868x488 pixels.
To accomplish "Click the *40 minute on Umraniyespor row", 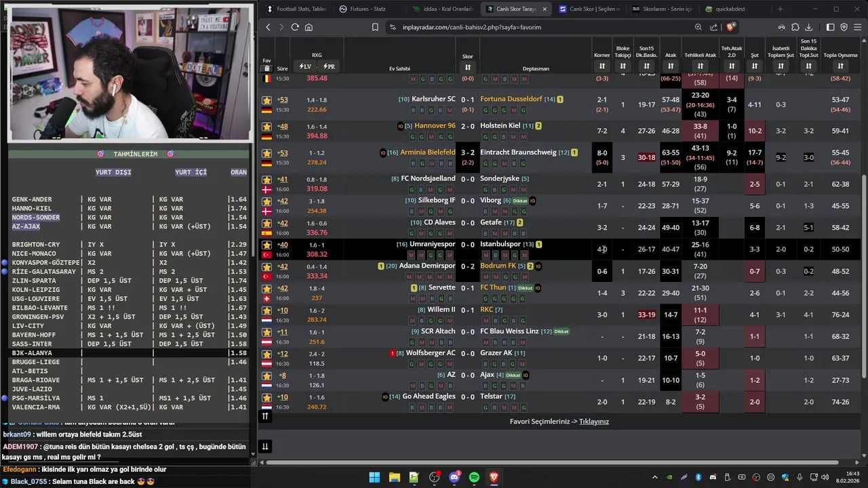I will tap(283, 245).
